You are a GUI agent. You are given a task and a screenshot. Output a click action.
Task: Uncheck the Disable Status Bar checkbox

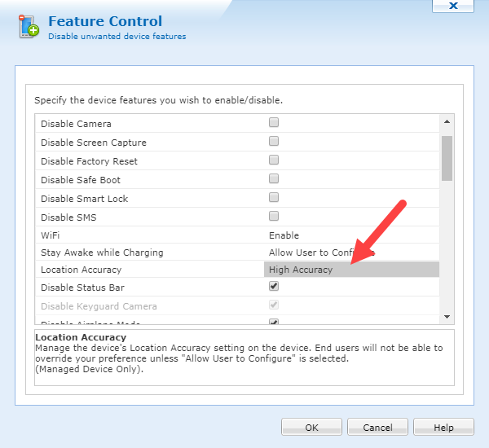(274, 287)
